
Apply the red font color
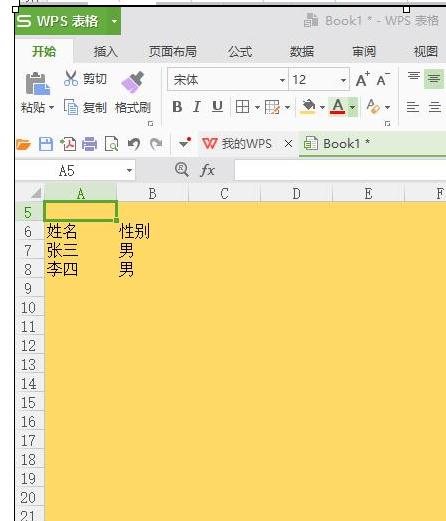click(338, 107)
